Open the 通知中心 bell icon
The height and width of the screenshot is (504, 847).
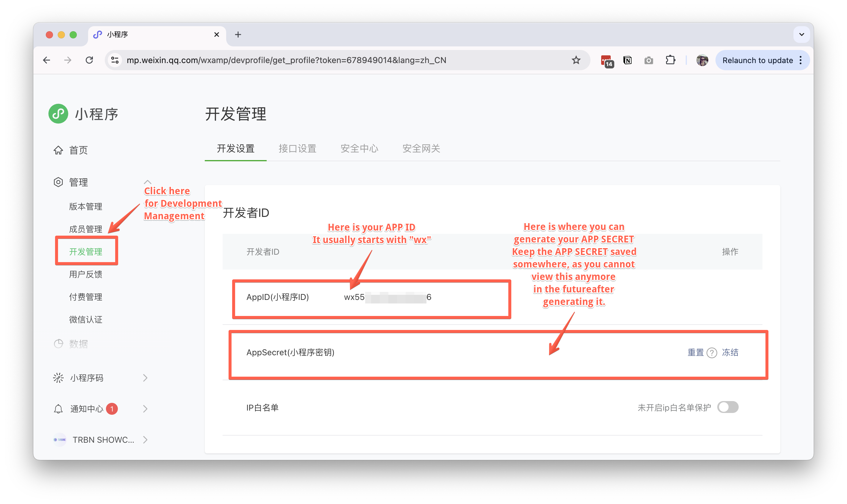(58, 408)
